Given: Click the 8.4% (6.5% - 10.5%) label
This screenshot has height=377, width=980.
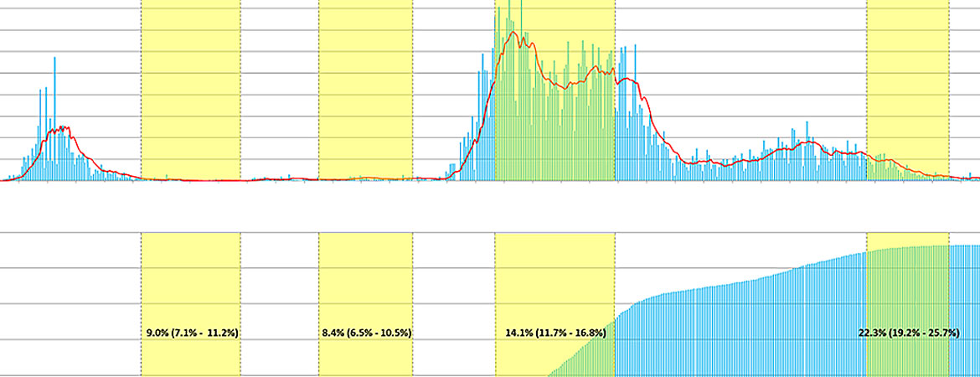Looking at the screenshot, I should (366, 333).
